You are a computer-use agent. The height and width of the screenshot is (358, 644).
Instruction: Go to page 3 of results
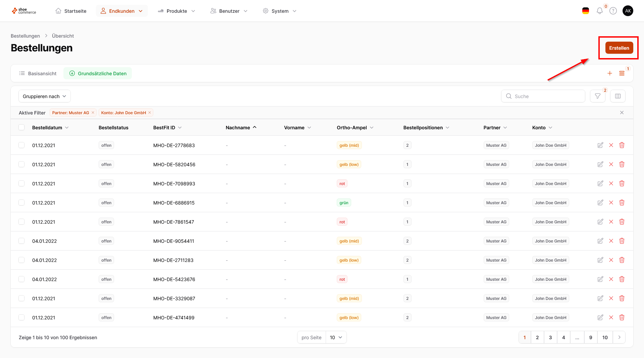pyautogui.click(x=550, y=338)
